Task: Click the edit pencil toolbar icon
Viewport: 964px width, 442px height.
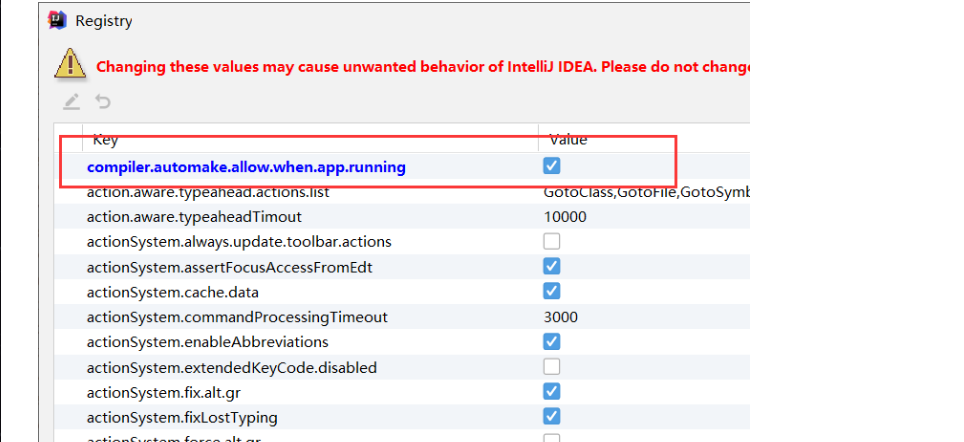Action: coord(72,101)
